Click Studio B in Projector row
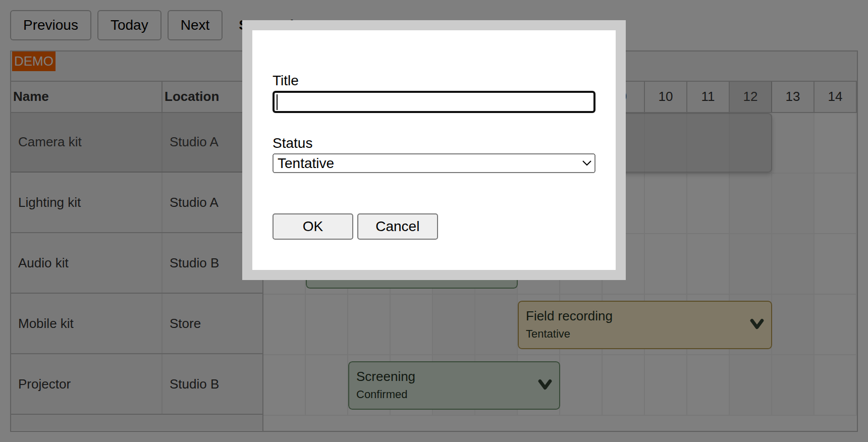This screenshot has width=868, height=442. tap(194, 384)
